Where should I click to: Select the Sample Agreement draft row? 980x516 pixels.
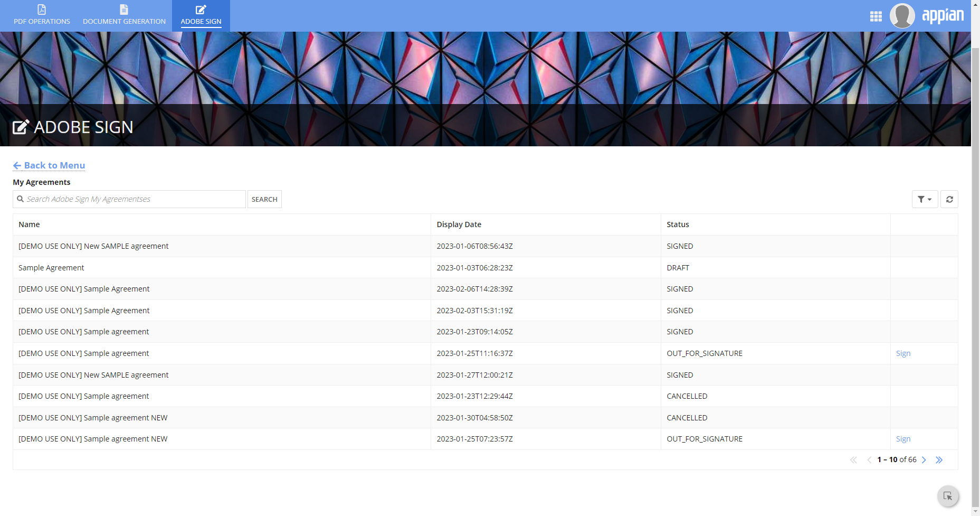tap(51, 268)
